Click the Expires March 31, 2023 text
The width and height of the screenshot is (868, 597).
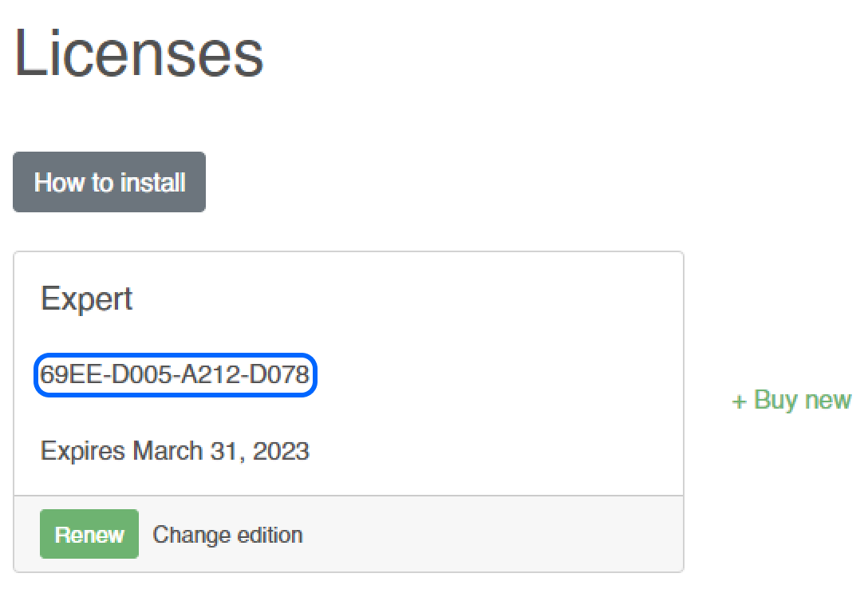(175, 451)
